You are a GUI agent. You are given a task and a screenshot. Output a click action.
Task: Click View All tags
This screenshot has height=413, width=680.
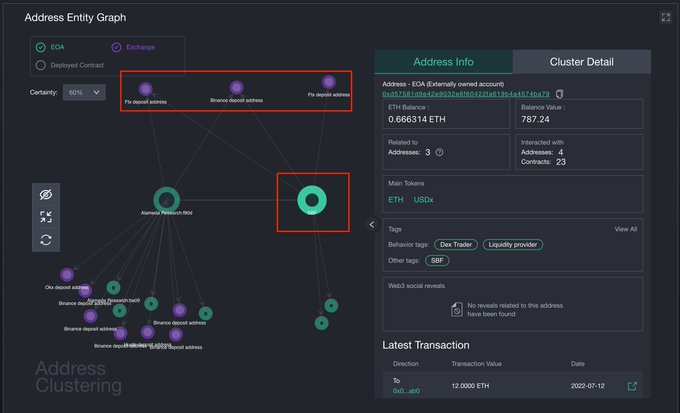(625, 229)
